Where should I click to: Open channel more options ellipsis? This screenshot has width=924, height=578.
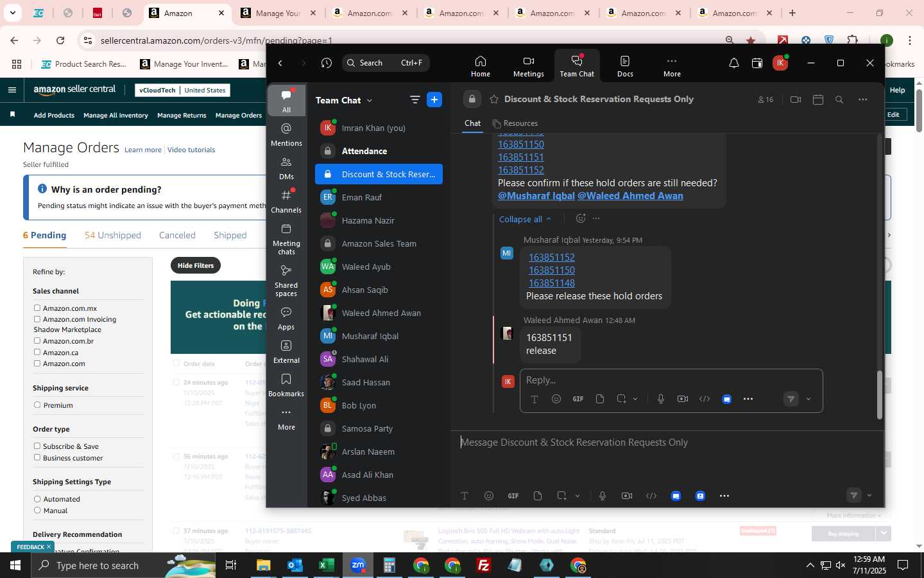click(862, 100)
